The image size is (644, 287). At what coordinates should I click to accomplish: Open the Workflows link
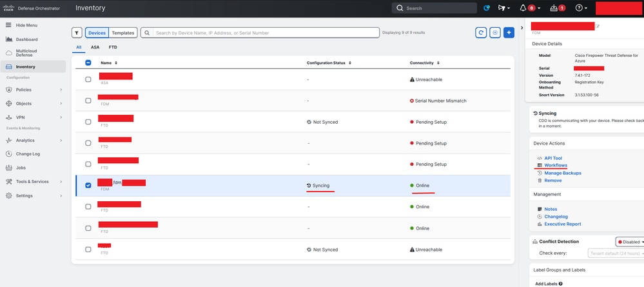[x=556, y=165]
